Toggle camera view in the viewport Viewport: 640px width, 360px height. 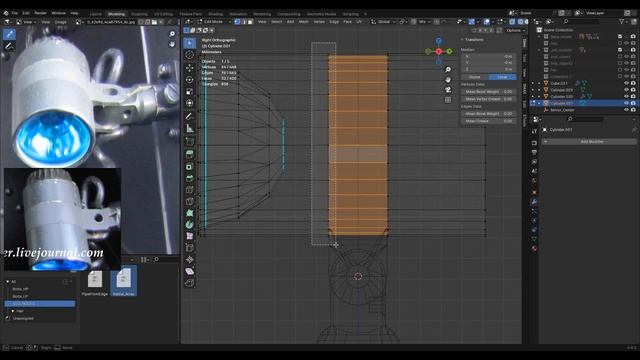(448, 90)
